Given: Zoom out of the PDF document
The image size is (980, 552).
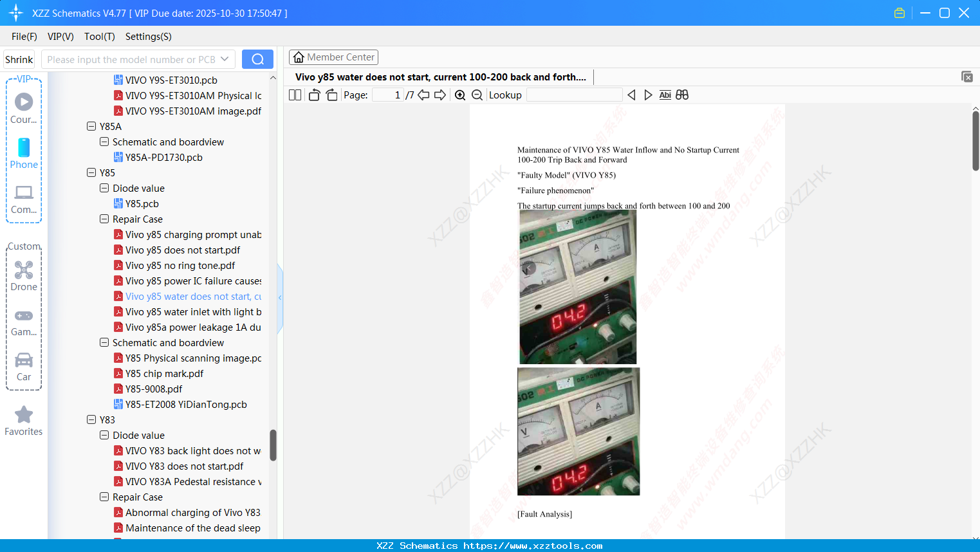Looking at the screenshot, I should (477, 95).
